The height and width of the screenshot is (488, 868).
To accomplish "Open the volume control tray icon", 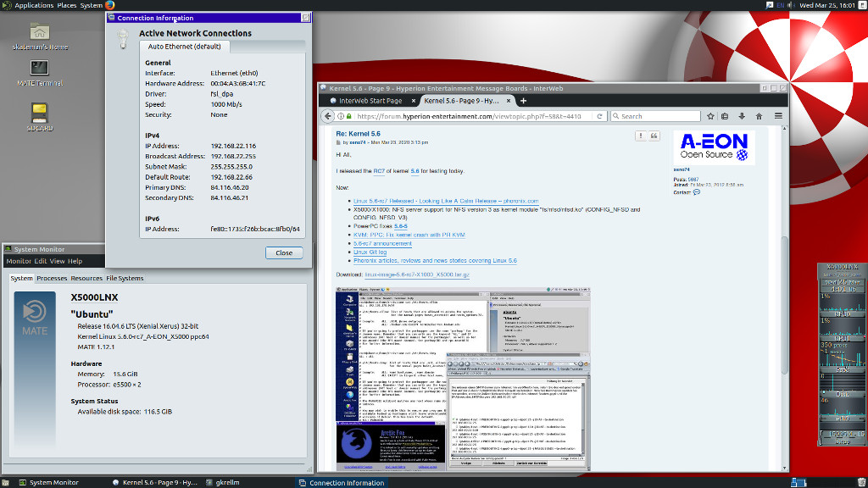I will (791, 5).
